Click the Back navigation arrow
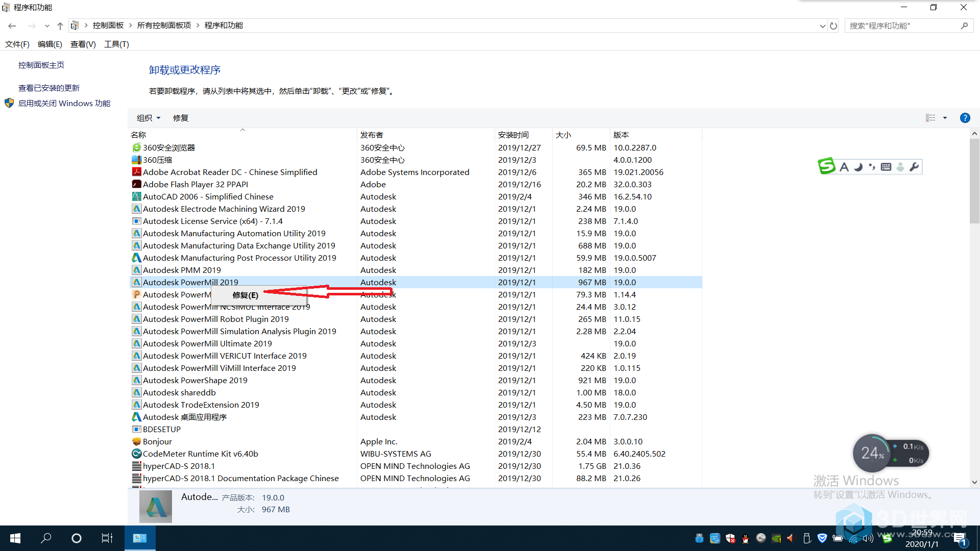This screenshot has width=980, height=551. [12, 26]
